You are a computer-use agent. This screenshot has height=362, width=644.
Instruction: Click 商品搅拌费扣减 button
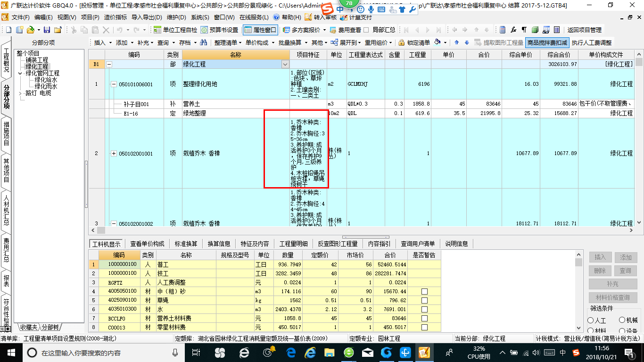click(547, 42)
